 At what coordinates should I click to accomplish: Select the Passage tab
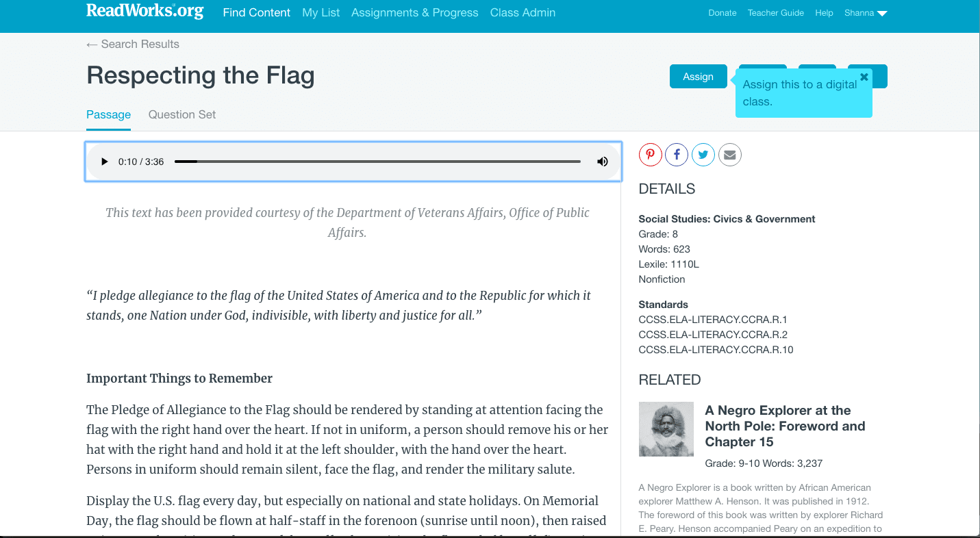(108, 114)
